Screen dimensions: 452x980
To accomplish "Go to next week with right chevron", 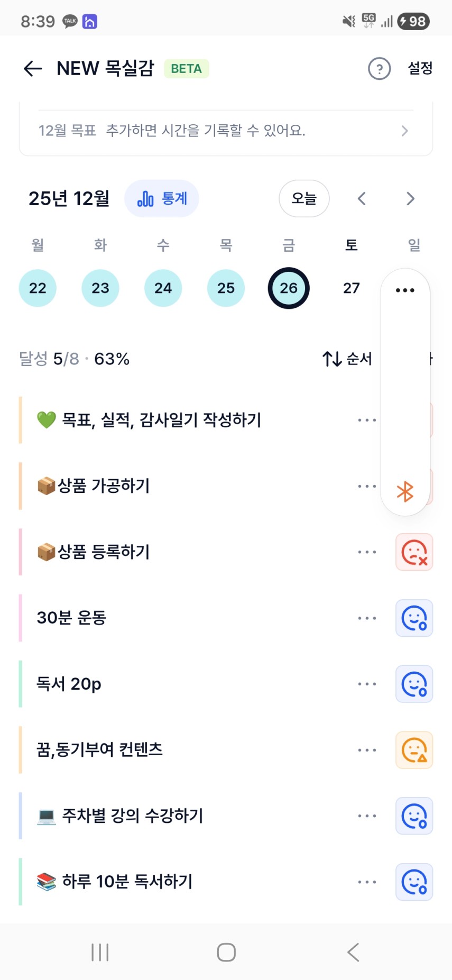I will pos(410,199).
